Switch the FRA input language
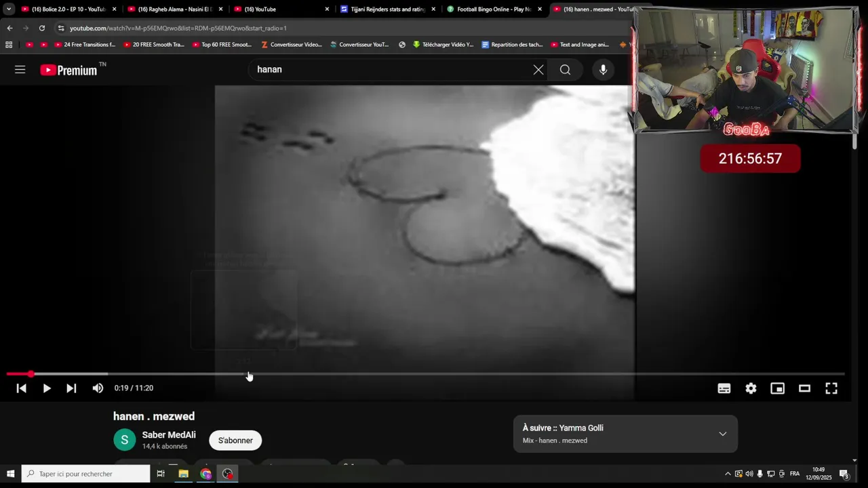Screen dimensions: 868x488 pos(795,474)
